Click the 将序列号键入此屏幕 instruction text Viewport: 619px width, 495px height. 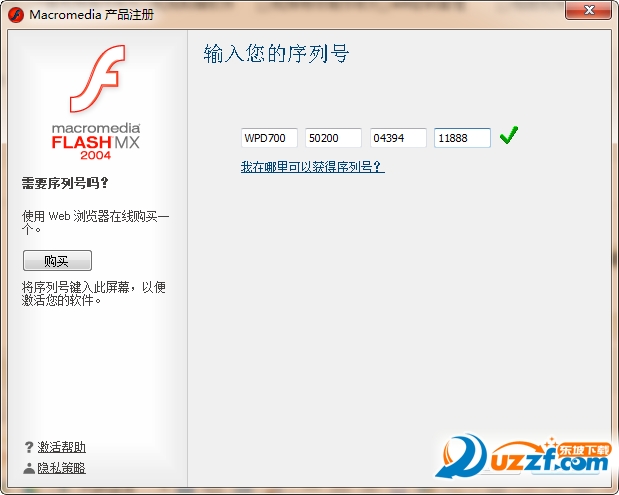pyautogui.click(x=94, y=294)
